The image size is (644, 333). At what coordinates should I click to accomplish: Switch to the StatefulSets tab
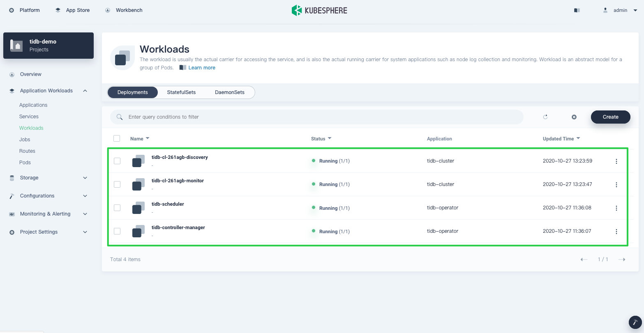point(181,92)
